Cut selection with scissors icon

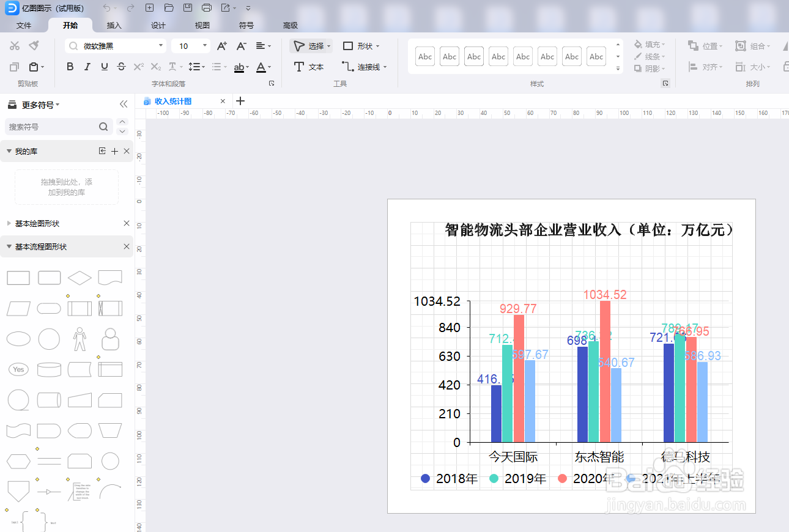[15, 46]
